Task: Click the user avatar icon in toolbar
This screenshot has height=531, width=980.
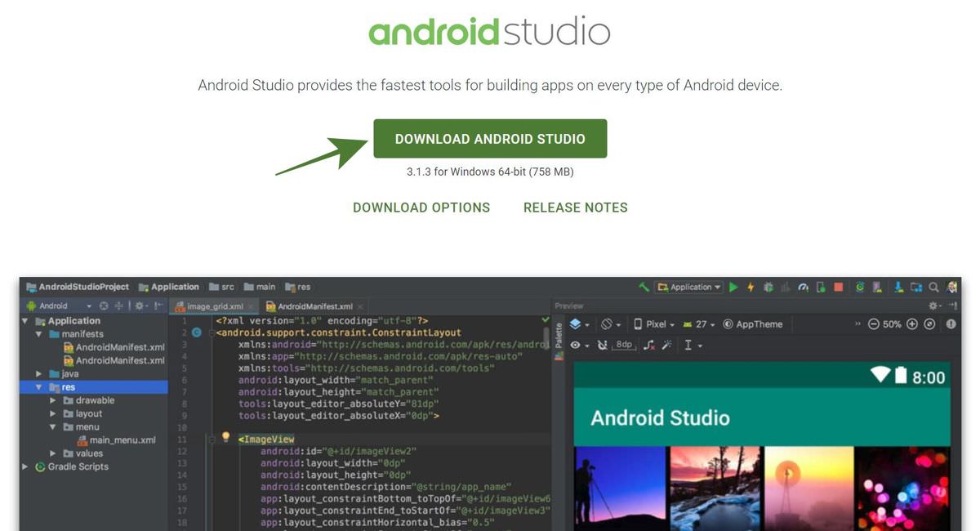Action: tap(951, 287)
